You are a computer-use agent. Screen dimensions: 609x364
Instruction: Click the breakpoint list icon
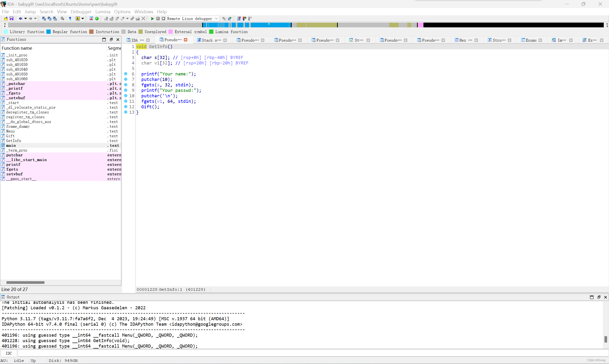(239, 19)
